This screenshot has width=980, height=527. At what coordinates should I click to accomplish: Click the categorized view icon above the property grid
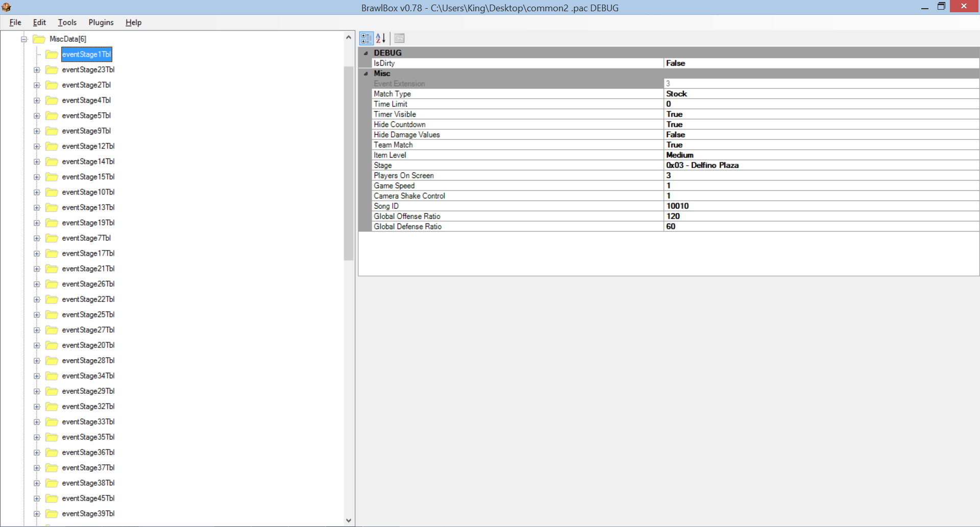[365, 38]
